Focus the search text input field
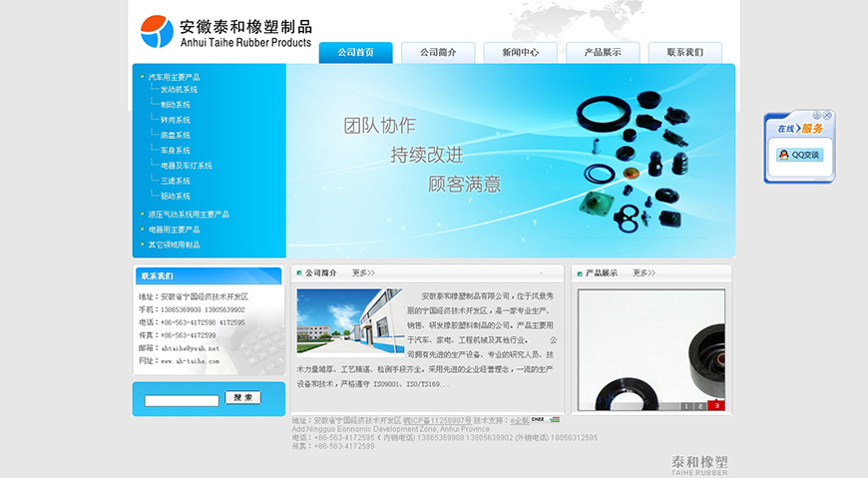The height and width of the screenshot is (478, 868). tap(182, 400)
